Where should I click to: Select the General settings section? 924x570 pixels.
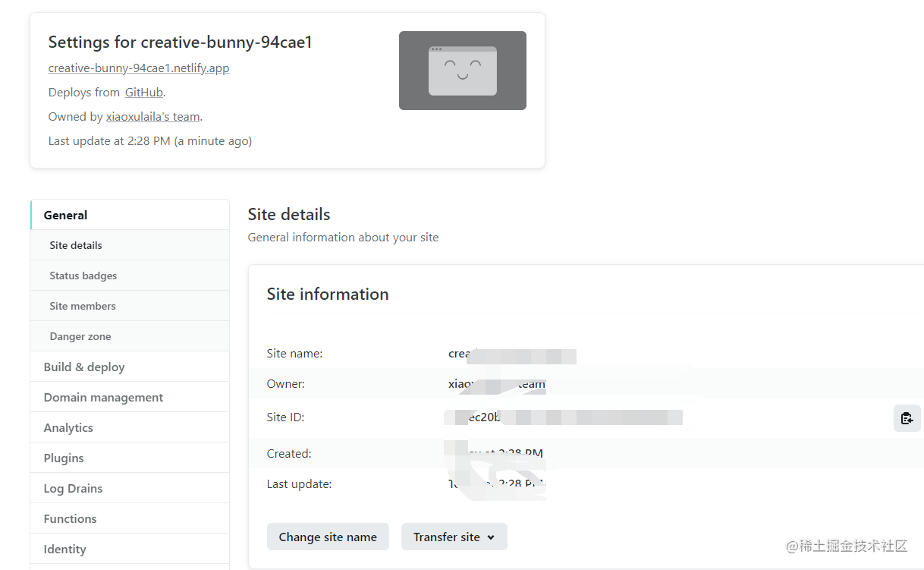click(130, 215)
